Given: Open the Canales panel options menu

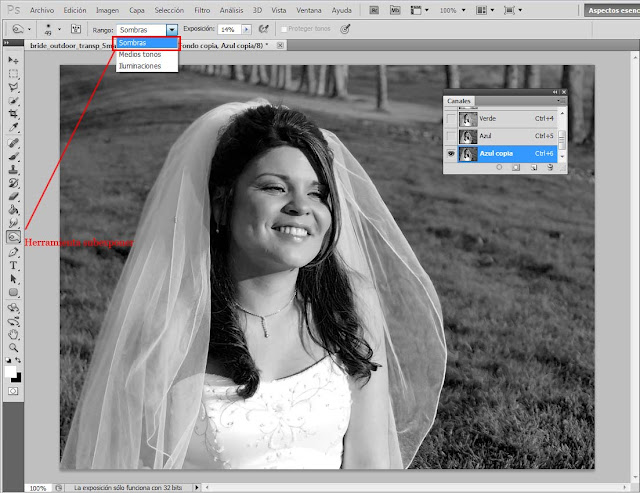Looking at the screenshot, I should coord(560,100).
